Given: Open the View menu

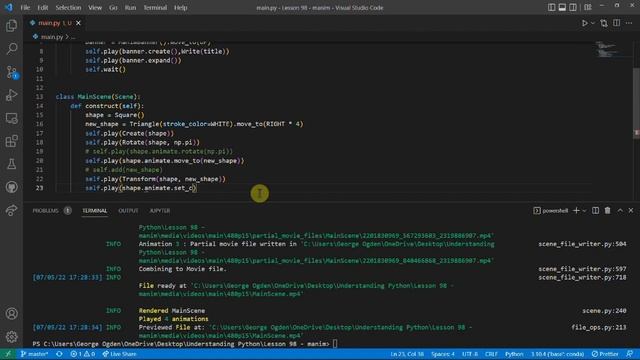Looking at the screenshot, I should (x=95, y=7).
